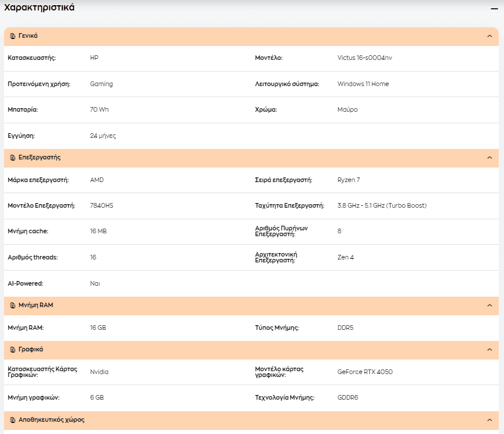Select the Ryzen 7 series value
504x434 pixels.
(349, 180)
